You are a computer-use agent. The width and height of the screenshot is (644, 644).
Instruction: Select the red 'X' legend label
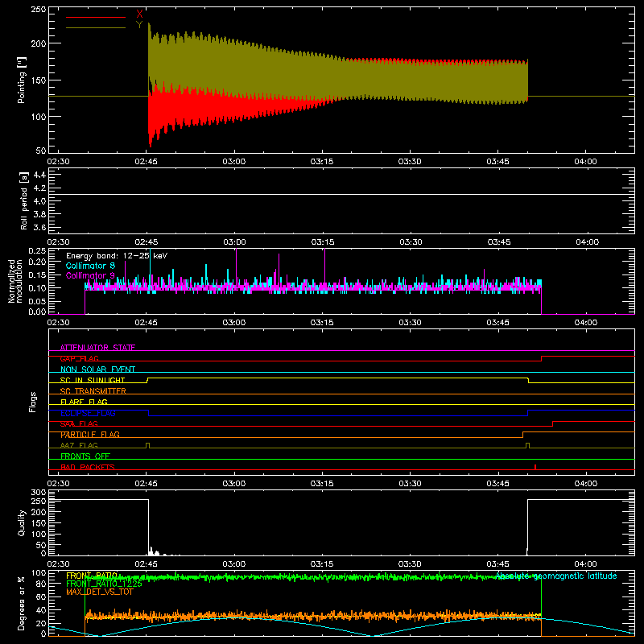(x=139, y=14)
